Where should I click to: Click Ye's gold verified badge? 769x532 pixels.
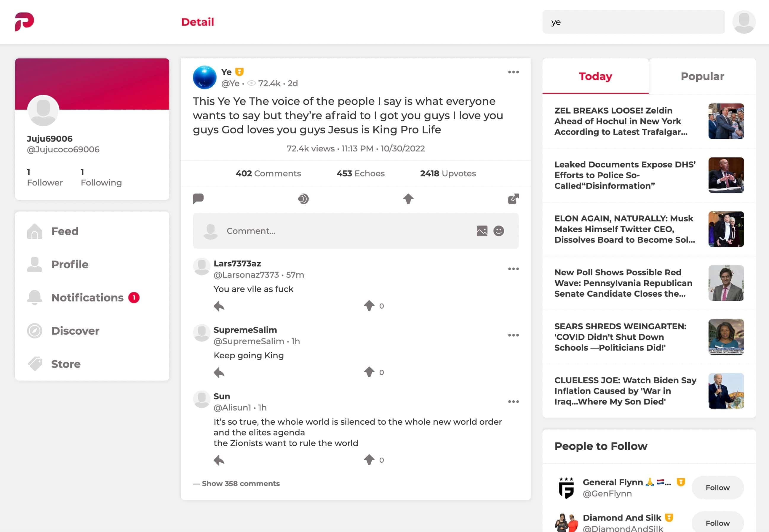pos(239,72)
